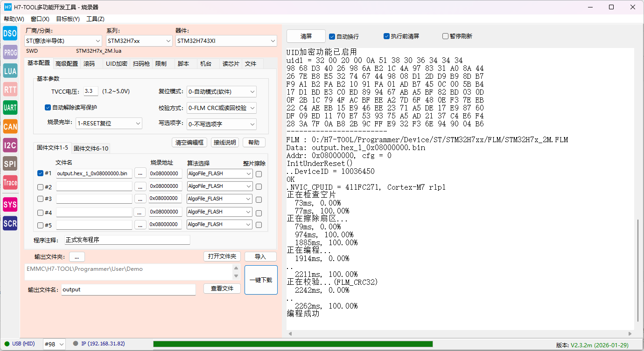Enable firmware file #4 checkbox
This screenshot has height=351, width=644.
[x=40, y=213]
